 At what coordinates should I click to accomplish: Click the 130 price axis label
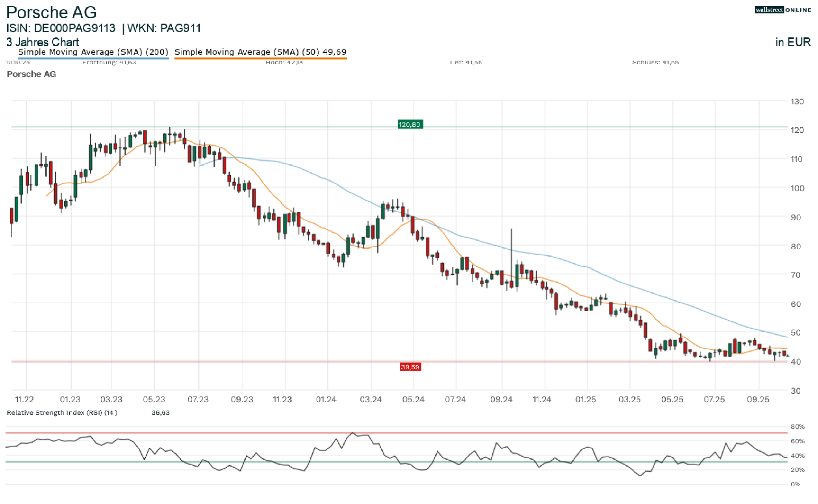tap(797, 102)
